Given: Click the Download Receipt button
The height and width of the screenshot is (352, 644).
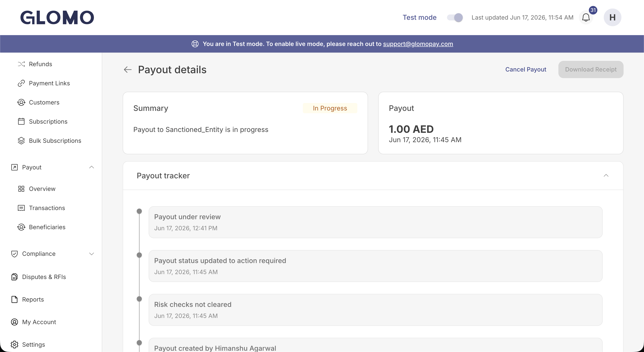Looking at the screenshot, I should click(591, 69).
